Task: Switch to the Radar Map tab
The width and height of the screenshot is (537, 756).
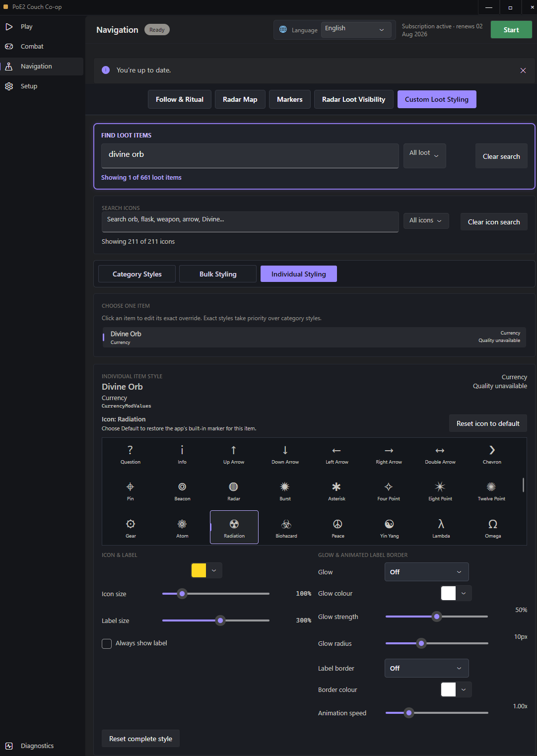Action: click(240, 99)
